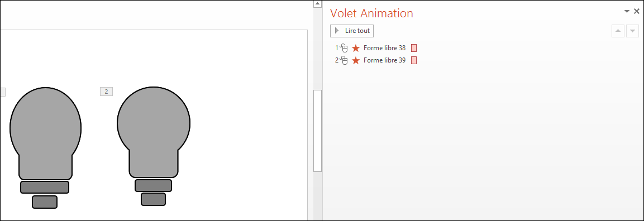Click the slide scrollbar up arrow
The width and height of the screenshot is (644, 221).
pos(317,4)
